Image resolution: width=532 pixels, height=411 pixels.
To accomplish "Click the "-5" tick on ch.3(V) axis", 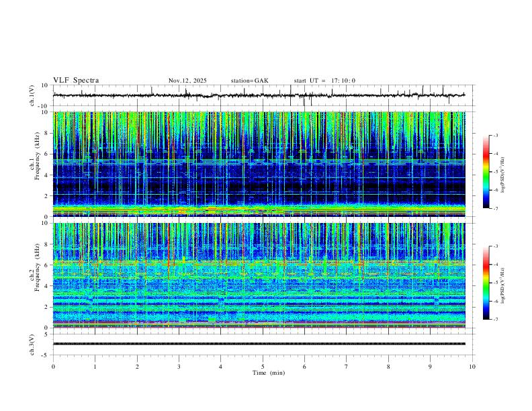I will [x=46, y=355].
